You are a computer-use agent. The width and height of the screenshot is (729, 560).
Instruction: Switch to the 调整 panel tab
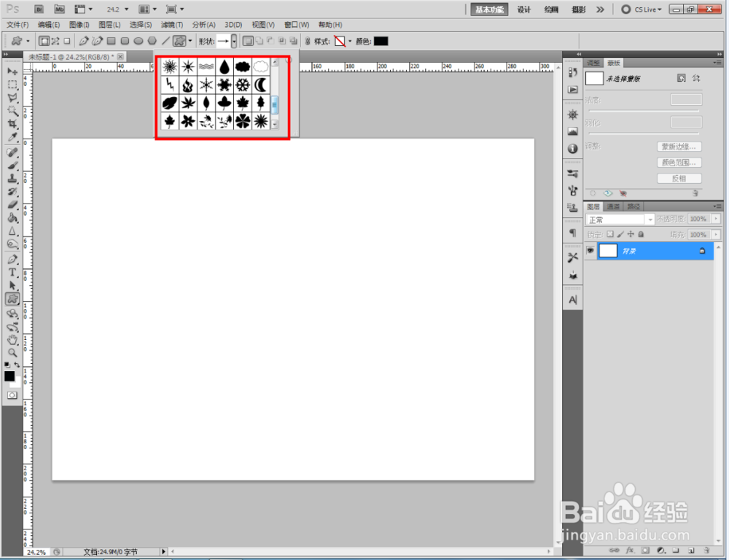point(593,63)
